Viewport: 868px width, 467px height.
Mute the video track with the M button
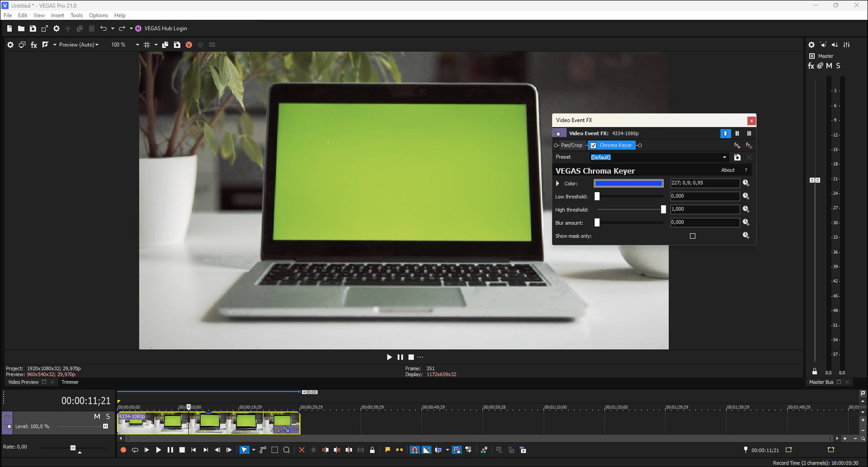(x=97, y=416)
